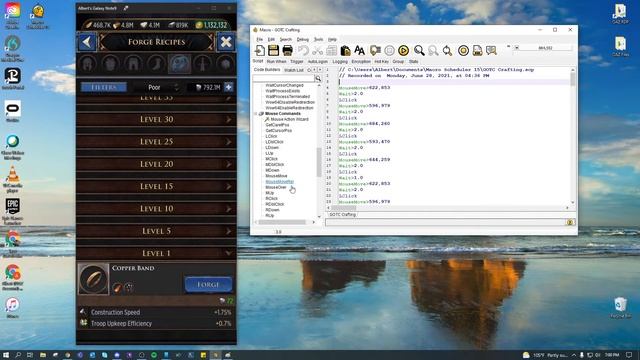This screenshot has height=360, width=640.
Task: Click the Forge button for Copper Band
Action: [209, 284]
